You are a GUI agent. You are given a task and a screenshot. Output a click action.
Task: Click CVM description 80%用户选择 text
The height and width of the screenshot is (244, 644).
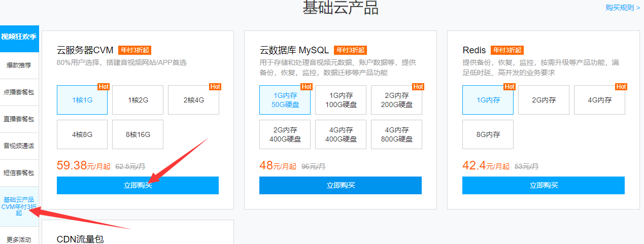point(122,63)
